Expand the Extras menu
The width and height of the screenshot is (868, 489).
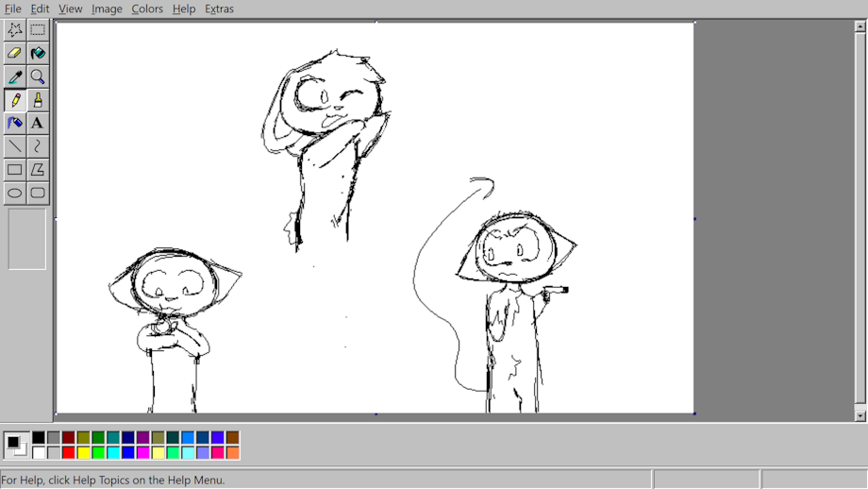(x=219, y=8)
